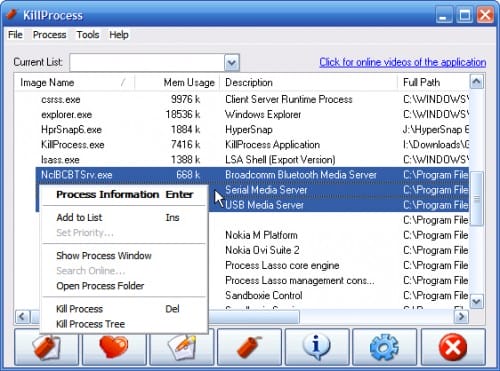Click the Sandboxie Control description
This screenshot has height=371, width=500.
point(264,295)
